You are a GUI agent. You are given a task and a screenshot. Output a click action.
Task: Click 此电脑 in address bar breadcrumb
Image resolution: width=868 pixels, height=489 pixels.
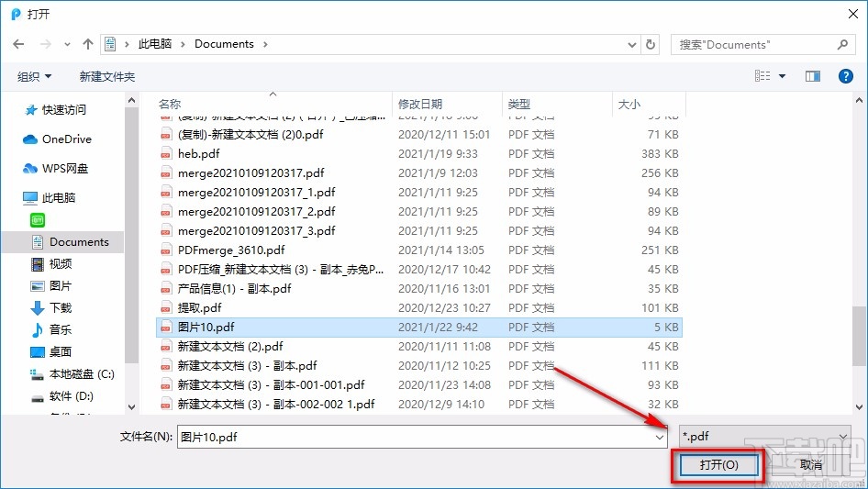point(155,44)
